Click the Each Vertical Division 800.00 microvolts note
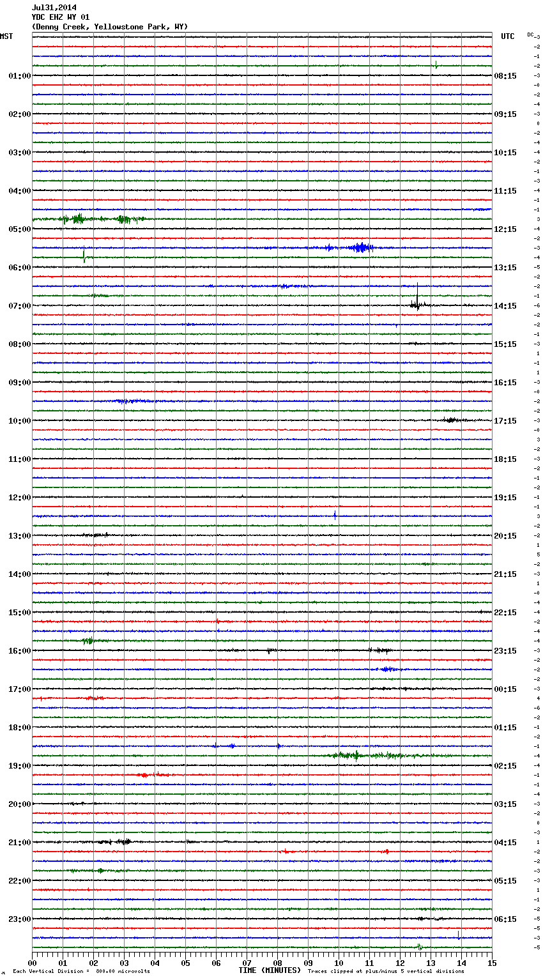The height and width of the screenshot is (980, 543). 82,972
